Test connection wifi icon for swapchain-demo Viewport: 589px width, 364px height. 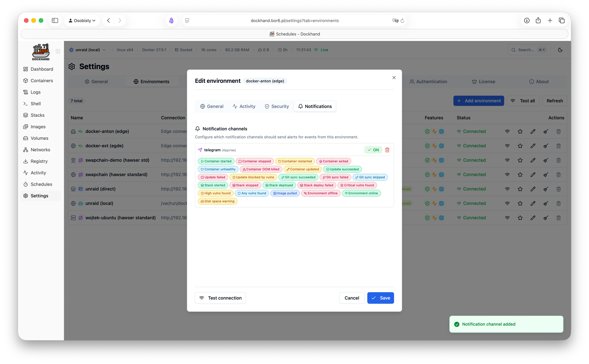pos(507,160)
